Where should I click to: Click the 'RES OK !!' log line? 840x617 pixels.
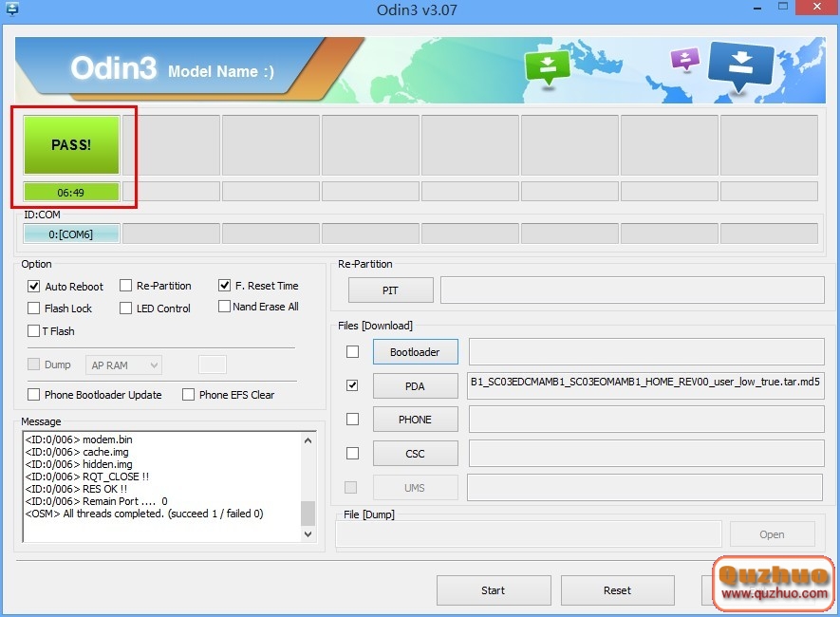76,489
